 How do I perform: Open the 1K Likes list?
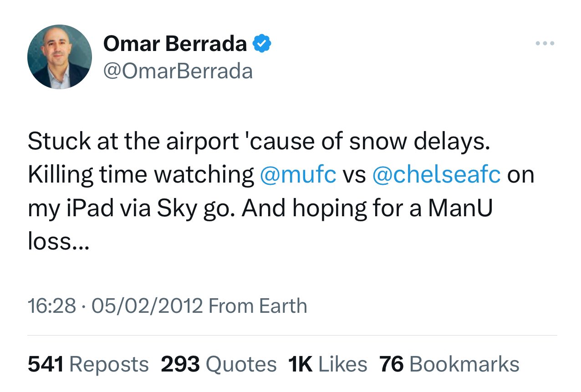[x=327, y=364]
